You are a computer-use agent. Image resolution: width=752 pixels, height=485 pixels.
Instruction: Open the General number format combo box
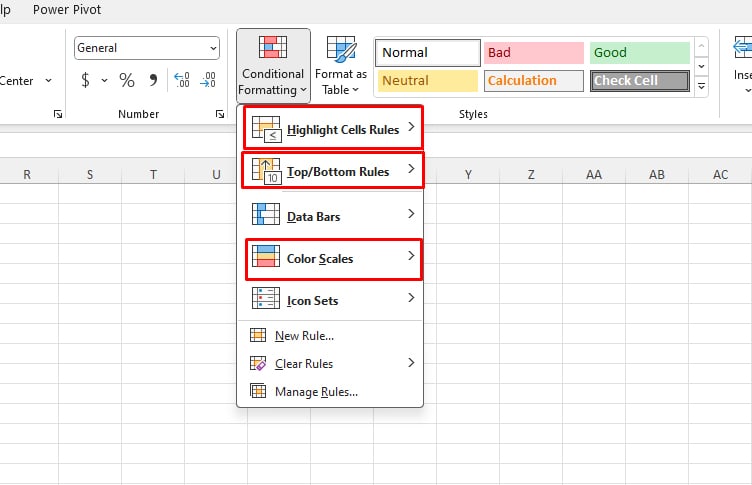click(x=147, y=48)
